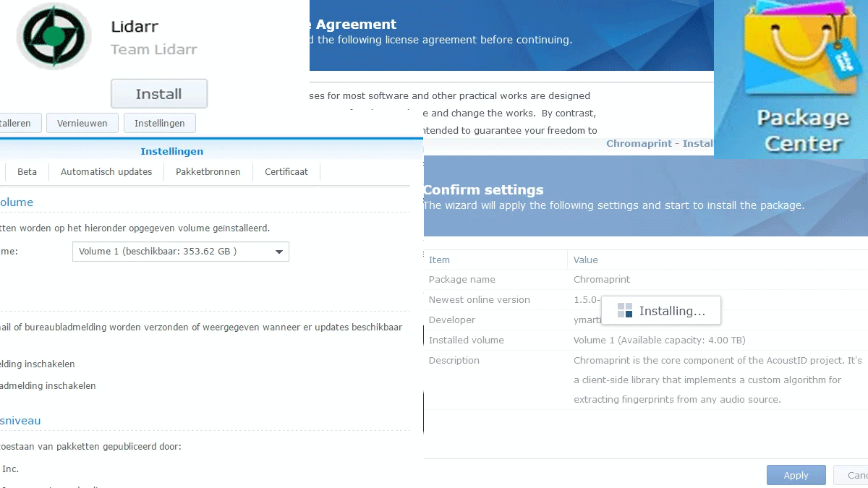
Task: Switch to the Beta tab
Action: pyautogui.click(x=27, y=172)
